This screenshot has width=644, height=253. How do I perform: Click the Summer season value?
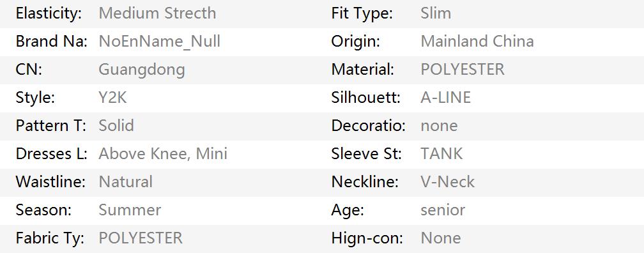click(x=130, y=210)
